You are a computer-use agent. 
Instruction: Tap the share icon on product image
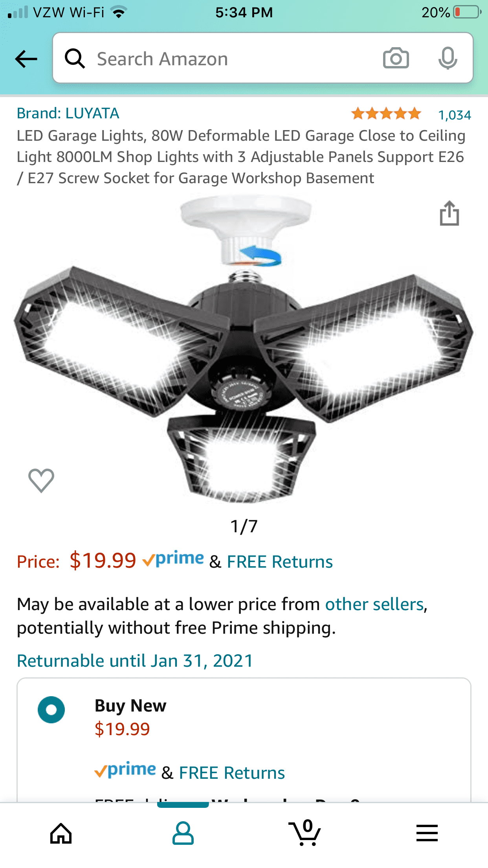click(449, 213)
